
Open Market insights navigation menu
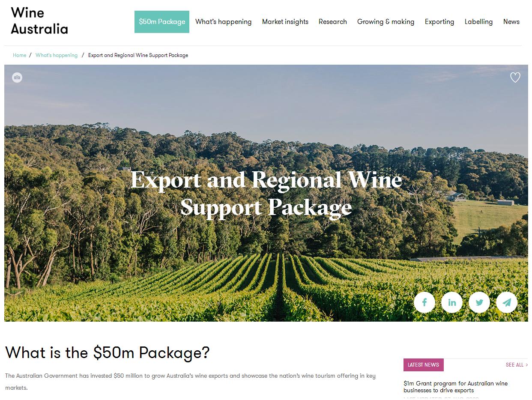click(285, 22)
